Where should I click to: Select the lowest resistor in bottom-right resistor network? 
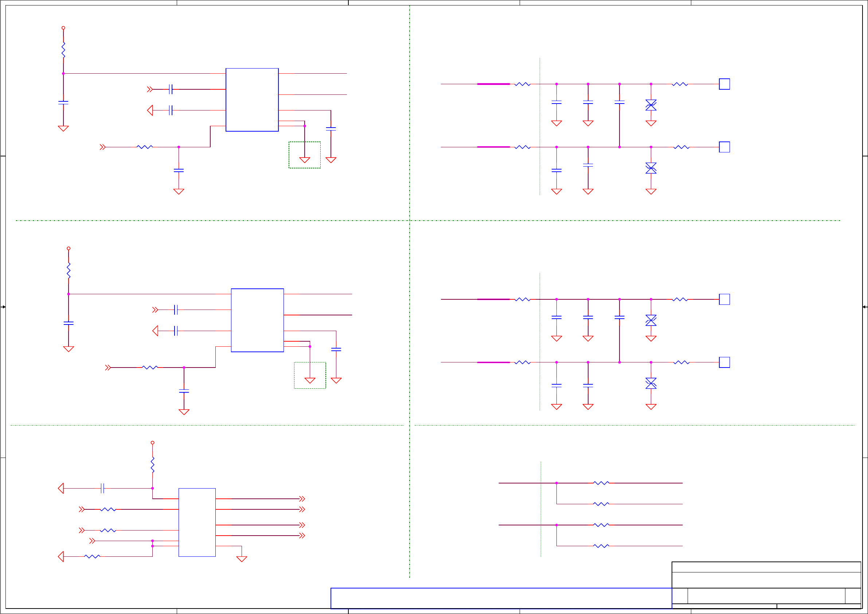coord(601,546)
